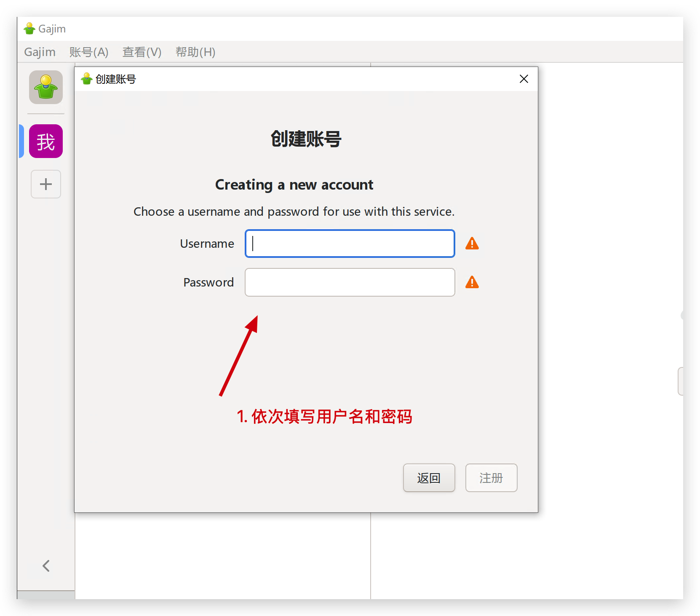700x616 pixels.
Task: Focus the Password input field
Action: point(350,282)
